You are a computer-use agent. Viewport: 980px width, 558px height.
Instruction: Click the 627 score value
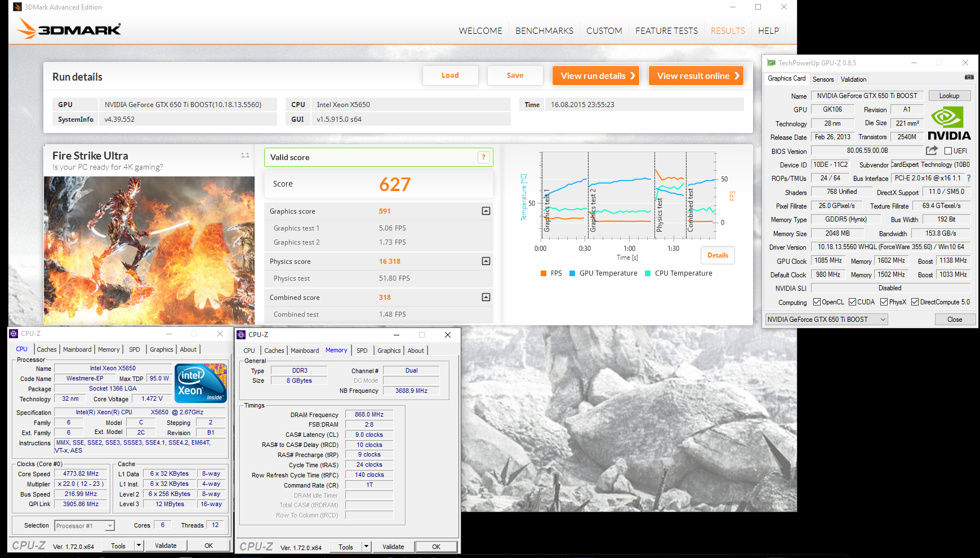click(x=395, y=184)
